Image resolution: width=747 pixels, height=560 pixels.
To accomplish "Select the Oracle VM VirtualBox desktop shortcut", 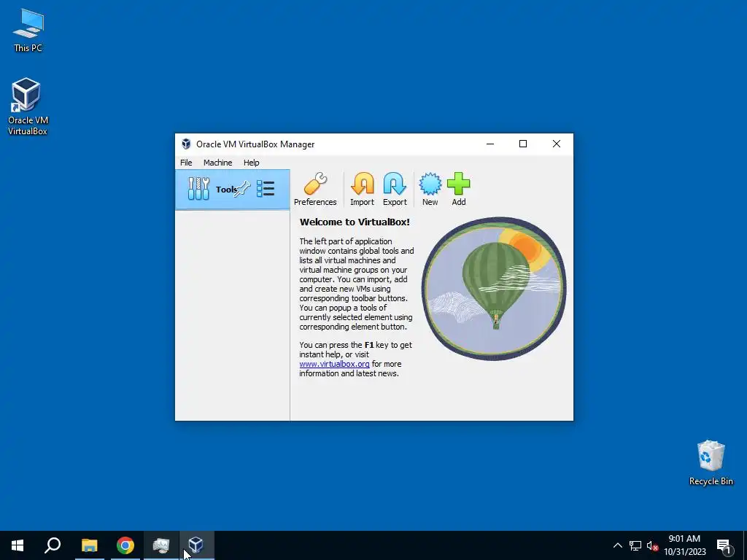I will (28, 106).
